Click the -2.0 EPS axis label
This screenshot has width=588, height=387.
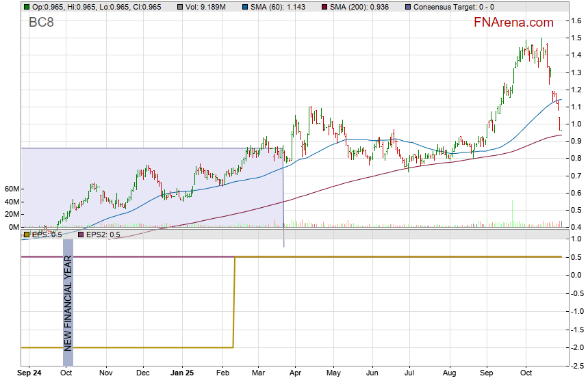576,347
